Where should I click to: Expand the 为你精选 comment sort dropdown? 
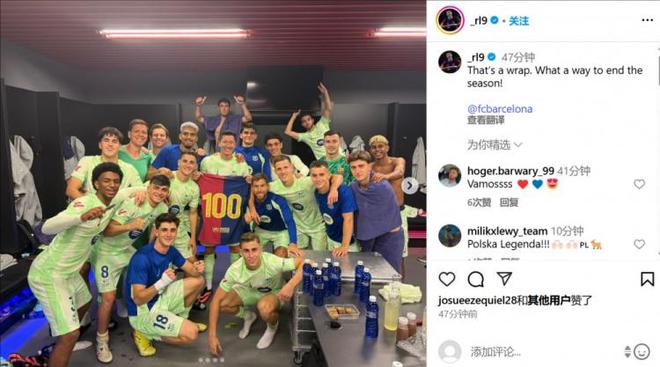click(x=494, y=145)
